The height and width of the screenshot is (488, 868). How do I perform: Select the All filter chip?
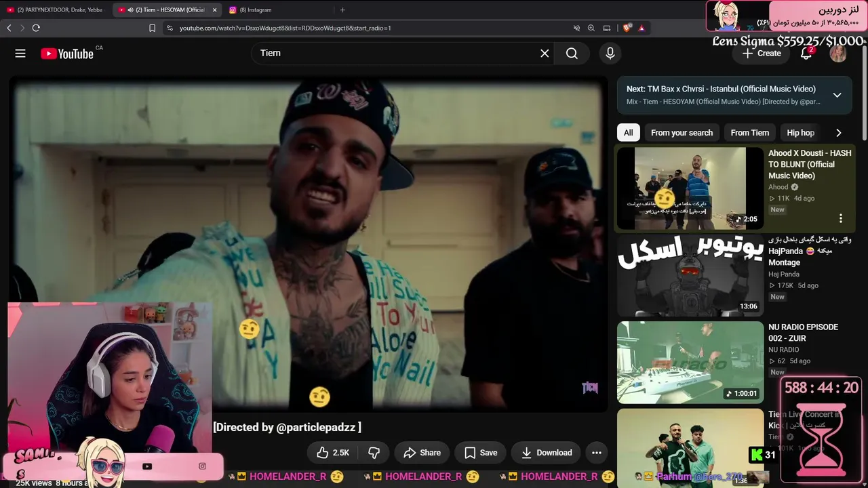[x=629, y=133]
